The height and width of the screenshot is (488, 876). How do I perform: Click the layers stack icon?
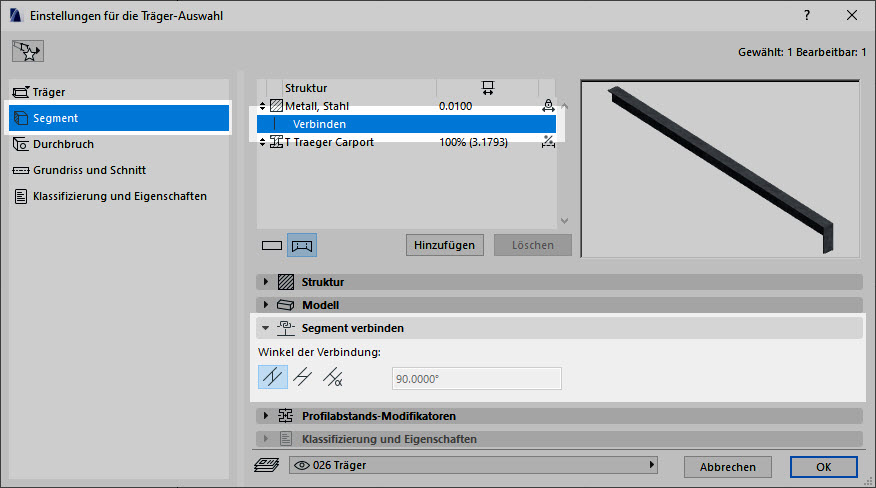pos(266,465)
